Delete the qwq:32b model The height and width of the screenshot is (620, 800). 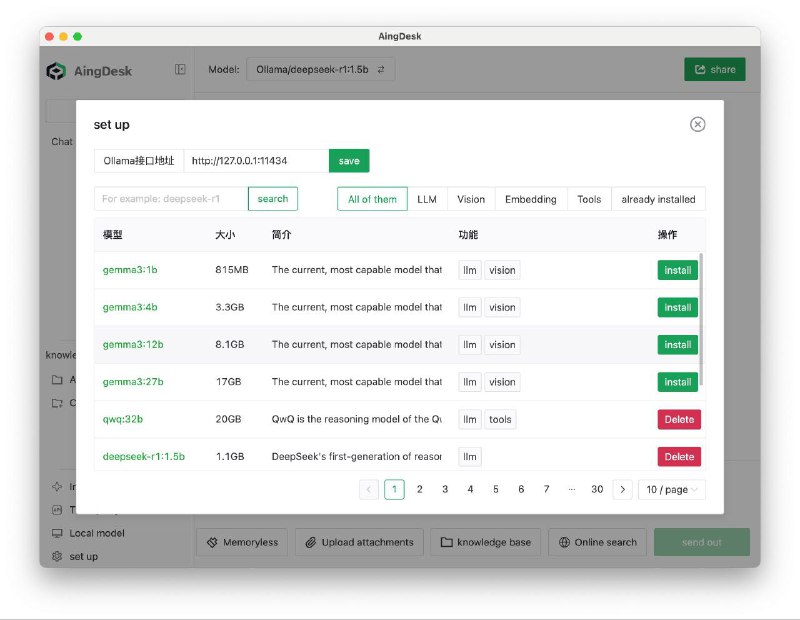click(x=678, y=419)
